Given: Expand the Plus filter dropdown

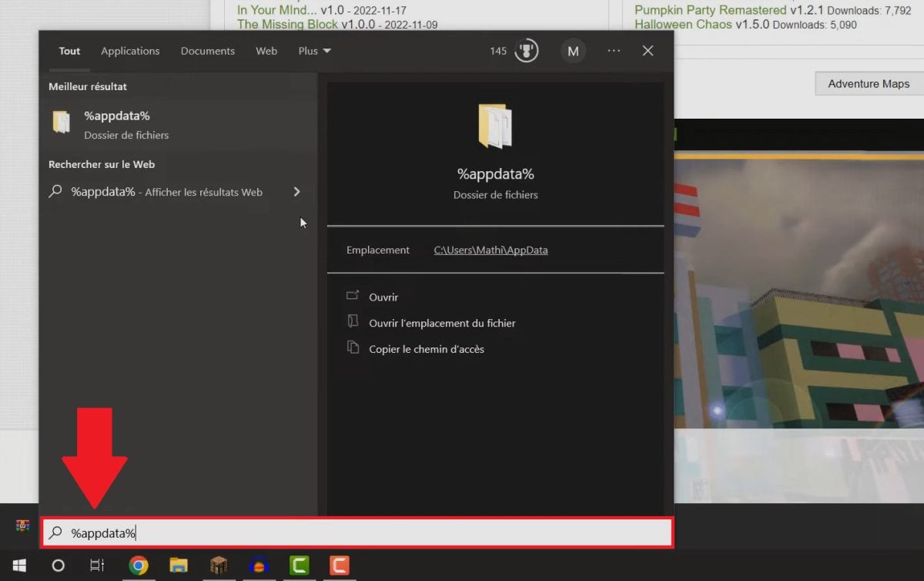Looking at the screenshot, I should [x=314, y=51].
